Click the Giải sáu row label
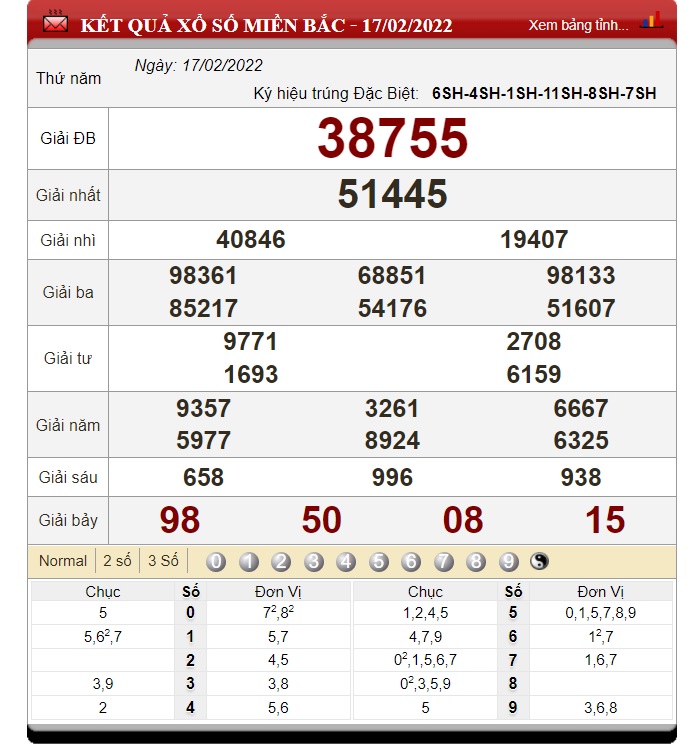The image size is (700, 754). 68,478
